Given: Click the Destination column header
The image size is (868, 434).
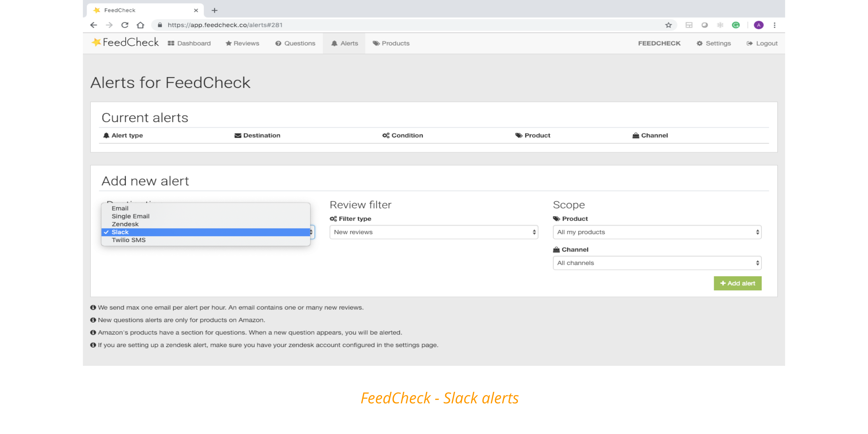Looking at the screenshot, I should [257, 135].
